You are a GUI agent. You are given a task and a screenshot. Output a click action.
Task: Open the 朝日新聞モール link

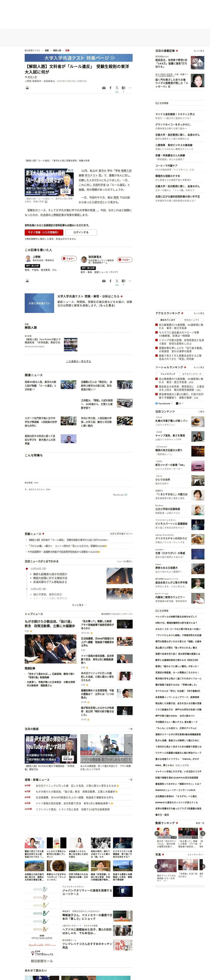pyautogui.click(x=42, y=961)
